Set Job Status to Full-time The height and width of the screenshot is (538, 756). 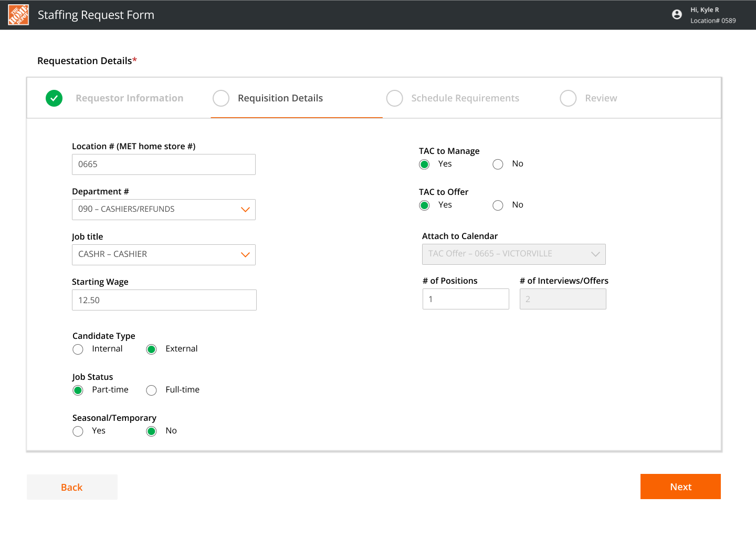pos(151,390)
